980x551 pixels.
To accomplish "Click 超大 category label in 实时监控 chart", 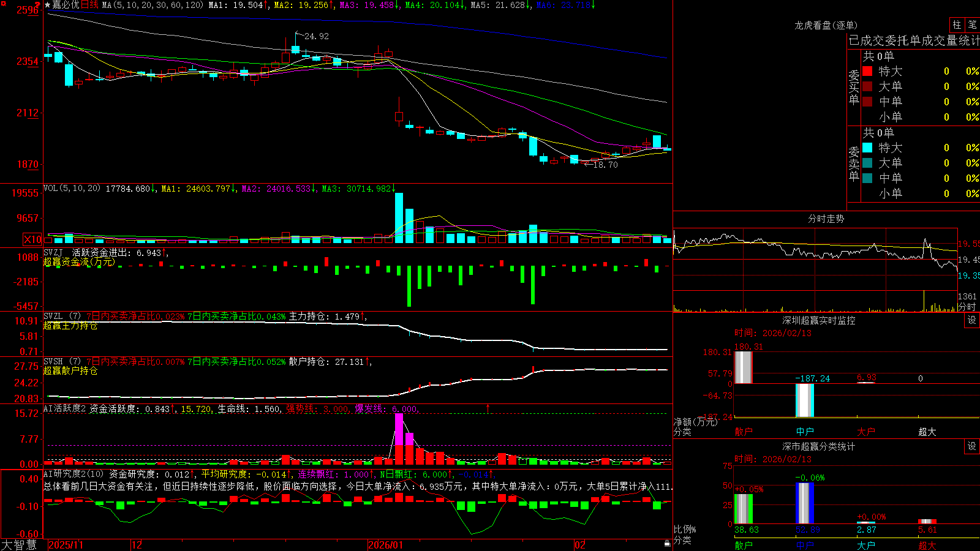I will [x=927, y=432].
